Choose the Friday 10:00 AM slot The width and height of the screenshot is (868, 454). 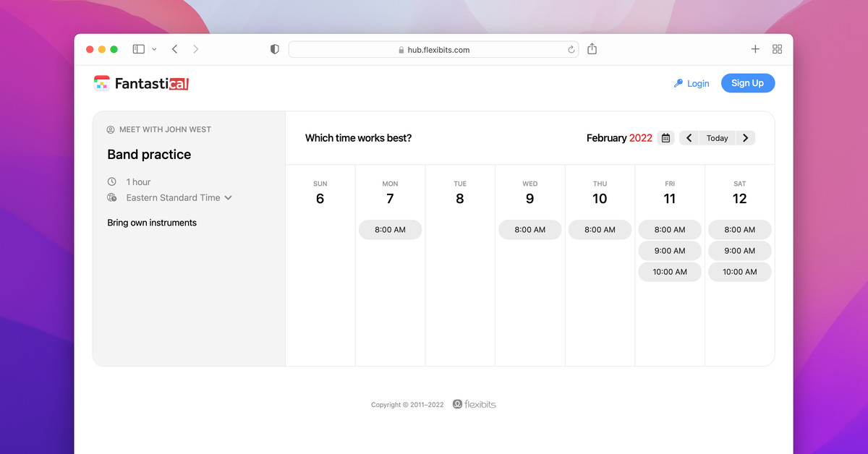coord(669,272)
